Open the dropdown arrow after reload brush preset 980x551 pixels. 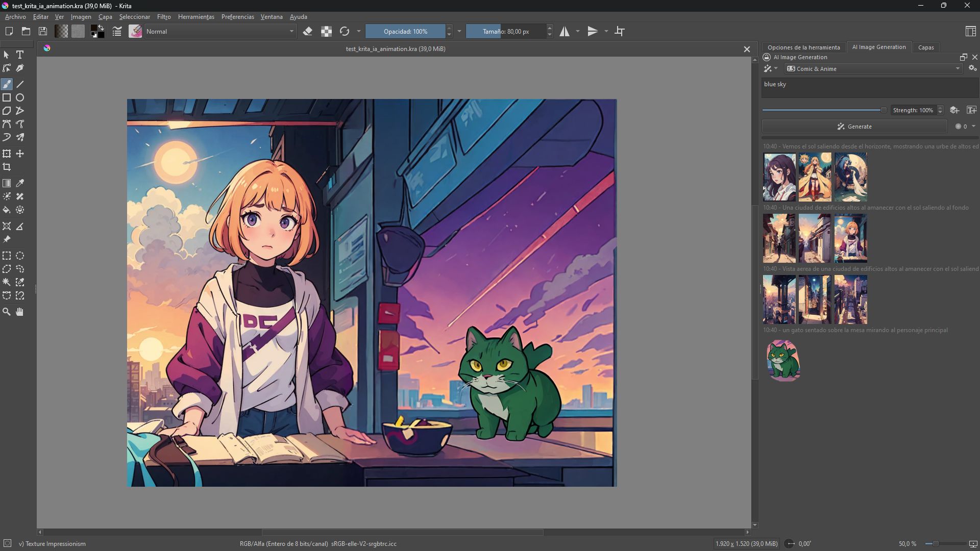coord(359,32)
